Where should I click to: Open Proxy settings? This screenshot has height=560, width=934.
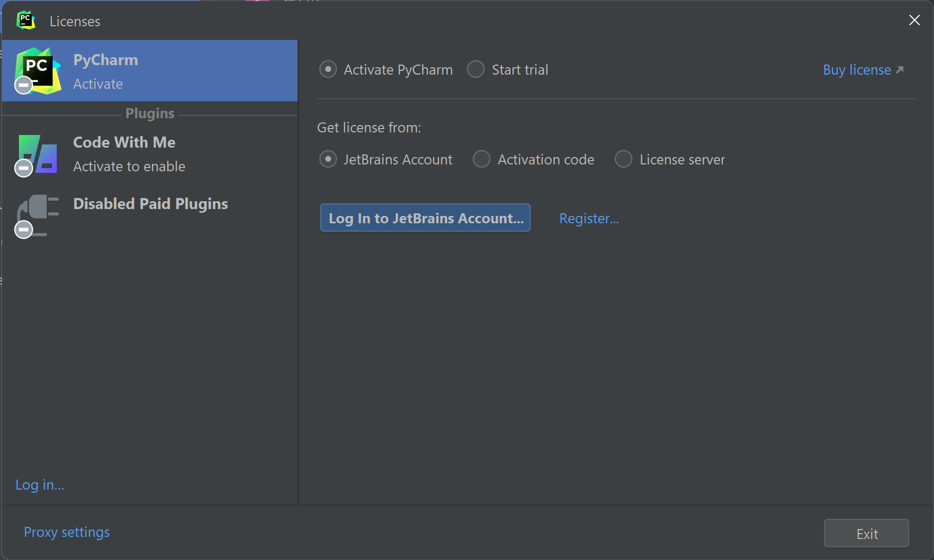[67, 532]
